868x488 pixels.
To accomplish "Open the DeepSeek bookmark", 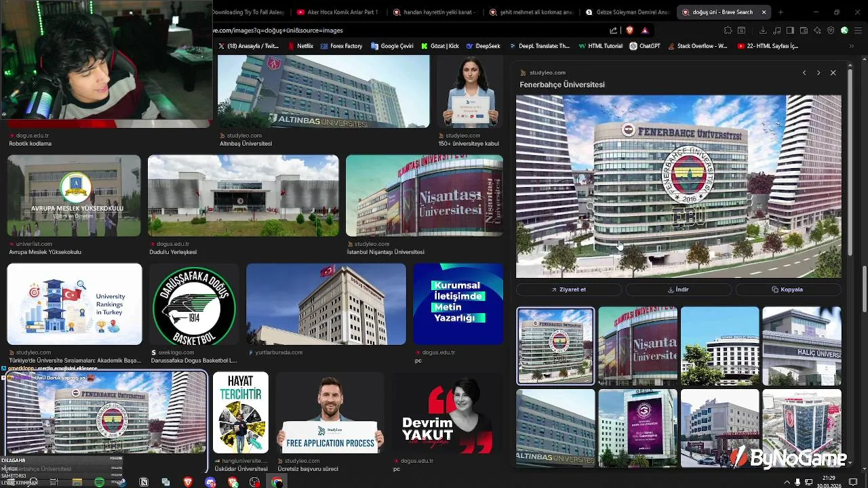I will coord(483,46).
